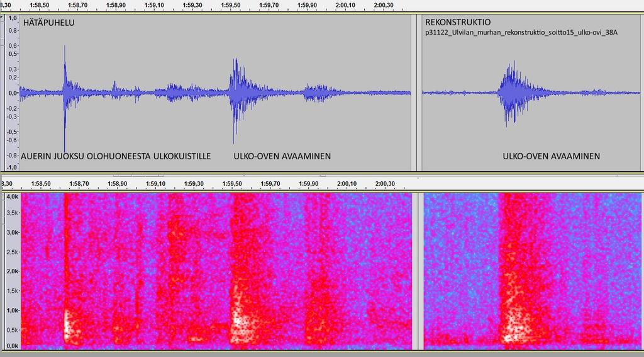Click 1:58,70 on the upper waveform timeline
The image size is (644, 357).
pyautogui.click(x=78, y=5)
